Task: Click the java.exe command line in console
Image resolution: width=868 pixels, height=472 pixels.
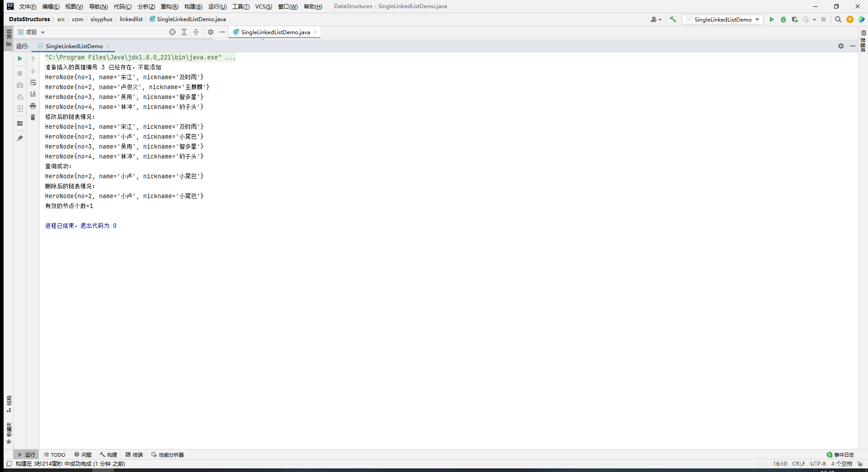Action: tap(140, 57)
